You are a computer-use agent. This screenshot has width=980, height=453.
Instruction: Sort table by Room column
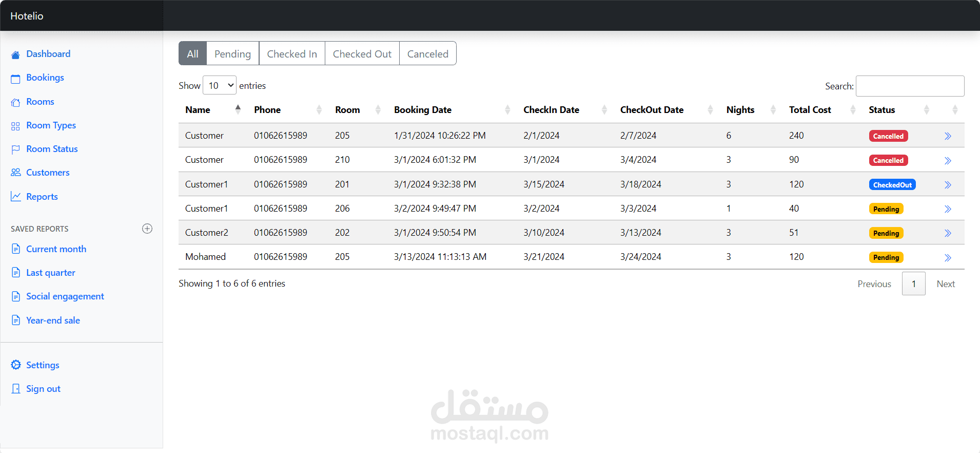pos(358,110)
